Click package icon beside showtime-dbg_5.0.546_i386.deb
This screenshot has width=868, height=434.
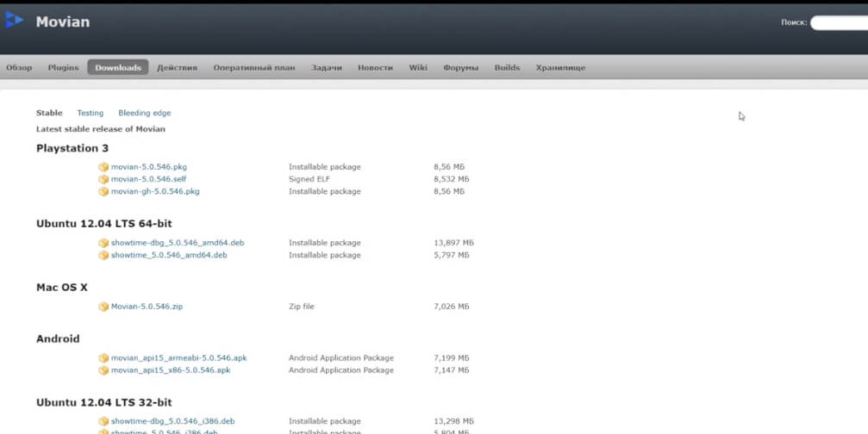pos(103,421)
